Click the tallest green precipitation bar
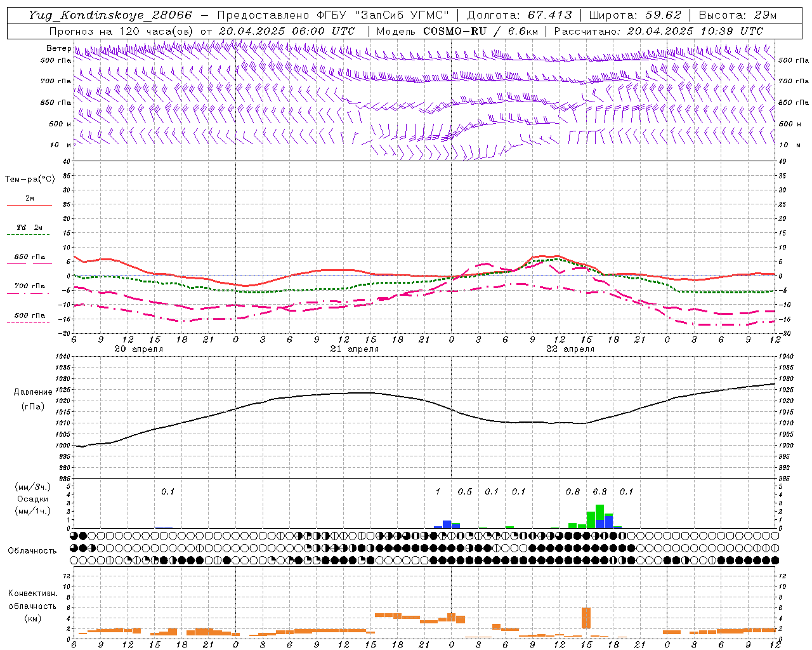 coord(599,512)
